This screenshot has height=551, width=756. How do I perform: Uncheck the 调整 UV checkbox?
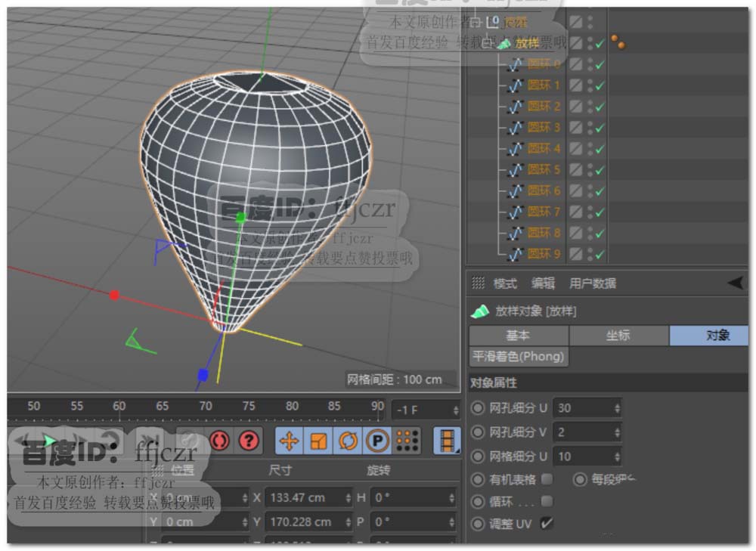547,523
